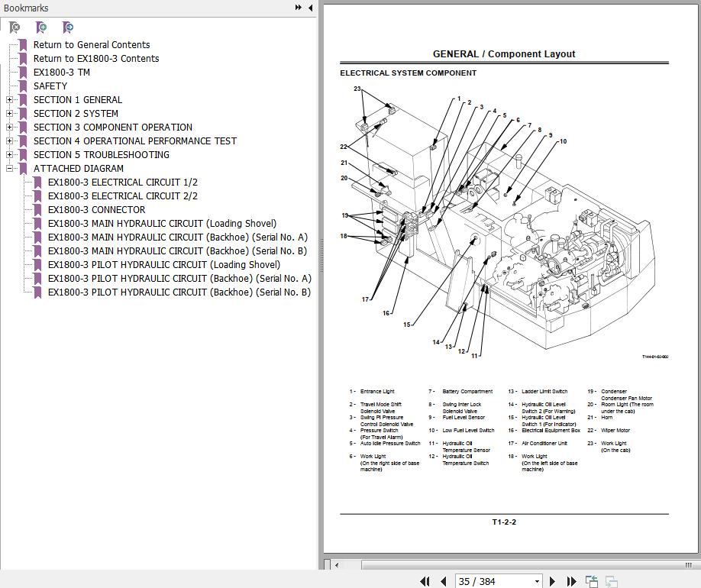Expand SECTION 5 TROUBLESHOOTING tree node
The height and width of the screenshot is (588, 701).
click(x=9, y=155)
